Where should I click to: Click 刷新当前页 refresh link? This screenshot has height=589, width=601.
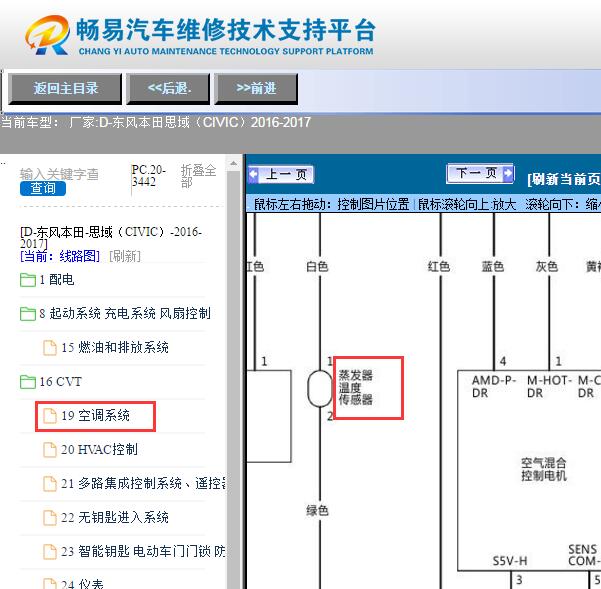click(563, 179)
